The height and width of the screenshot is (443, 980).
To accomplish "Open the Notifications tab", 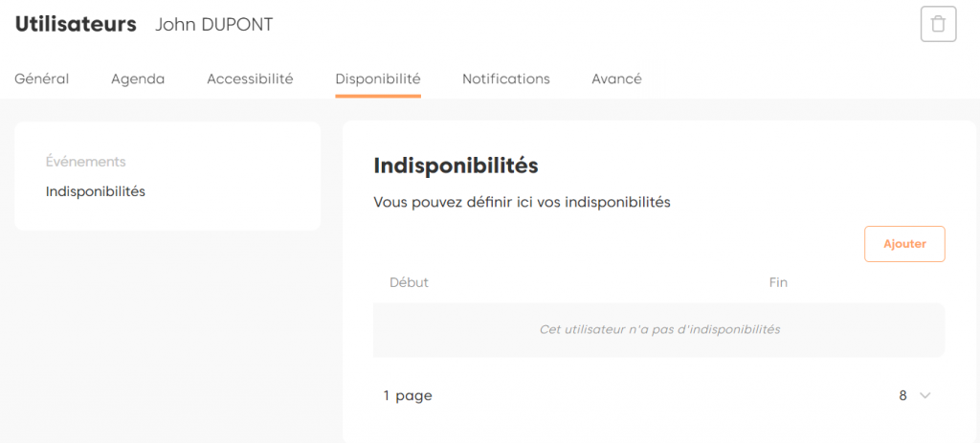I will click(506, 79).
